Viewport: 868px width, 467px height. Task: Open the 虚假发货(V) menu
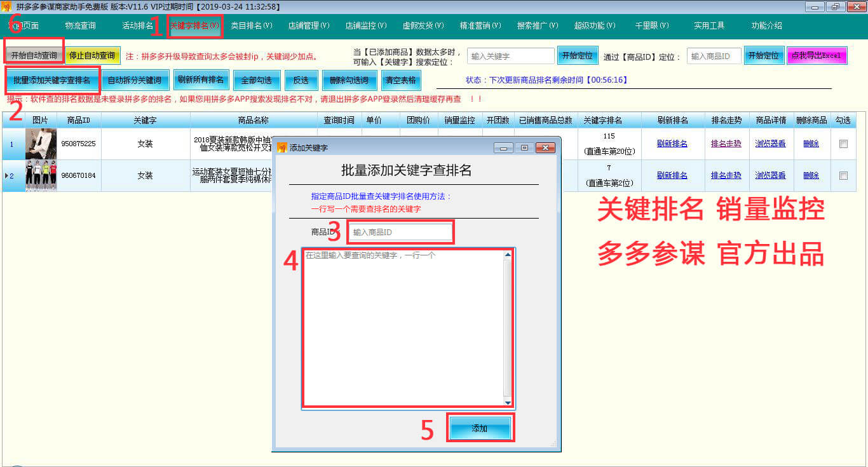tap(423, 26)
